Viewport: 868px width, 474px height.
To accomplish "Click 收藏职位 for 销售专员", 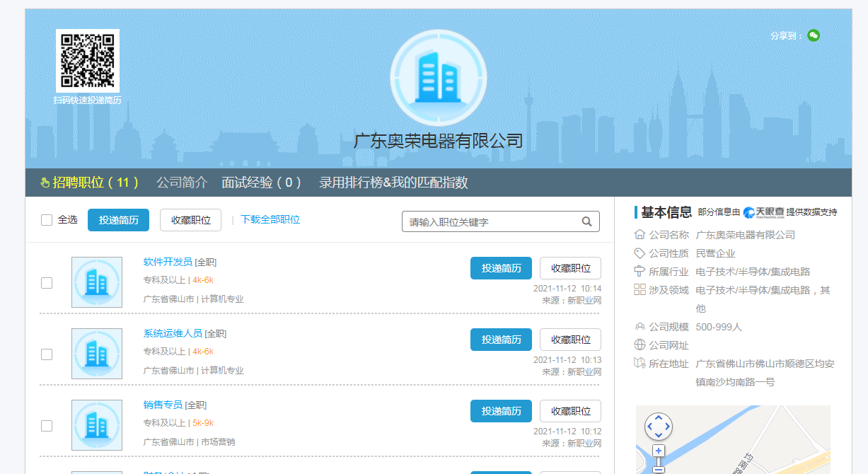I will 570,411.
